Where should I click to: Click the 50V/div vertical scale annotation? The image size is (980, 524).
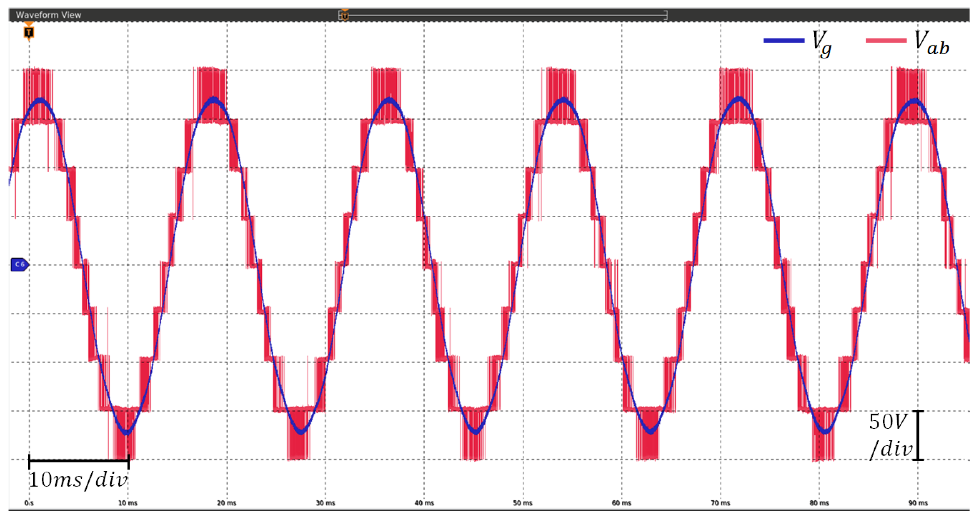890,435
